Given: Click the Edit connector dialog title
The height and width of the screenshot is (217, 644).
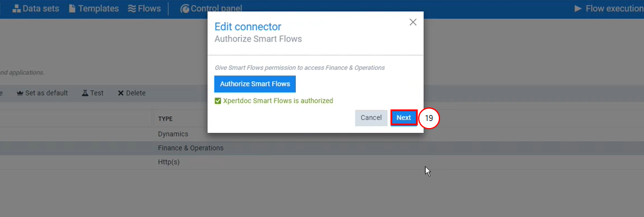Looking at the screenshot, I should [248, 27].
